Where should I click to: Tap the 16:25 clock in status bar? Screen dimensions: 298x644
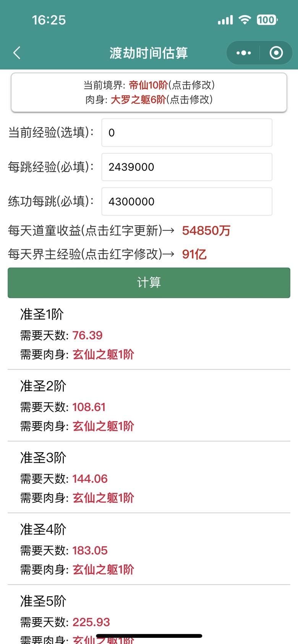coord(49,20)
